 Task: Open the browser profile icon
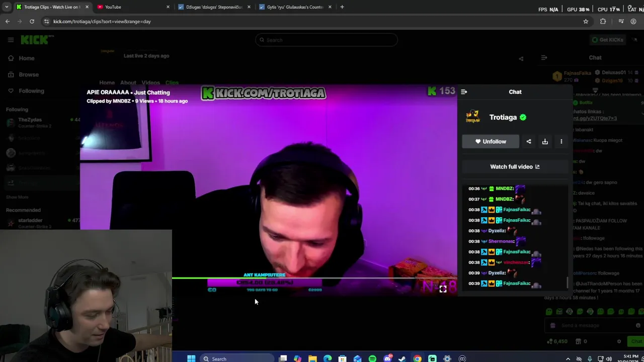[633, 22]
